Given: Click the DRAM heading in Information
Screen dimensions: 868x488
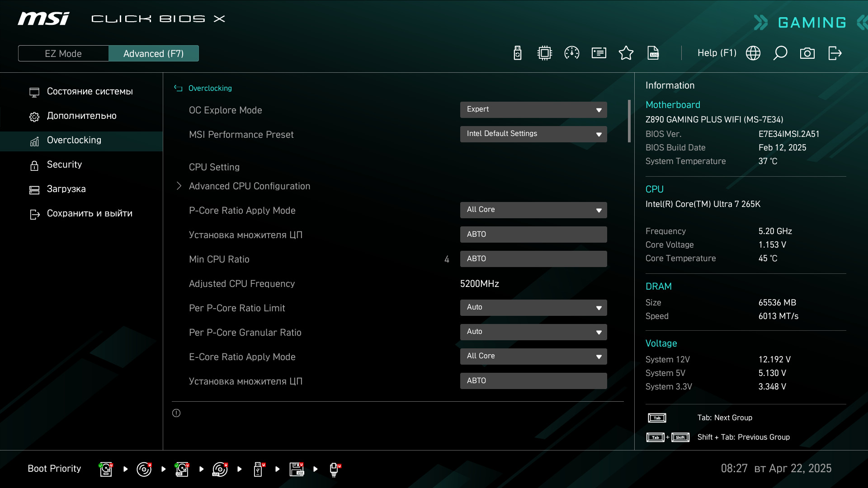Looking at the screenshot, I should pos(659,286).
